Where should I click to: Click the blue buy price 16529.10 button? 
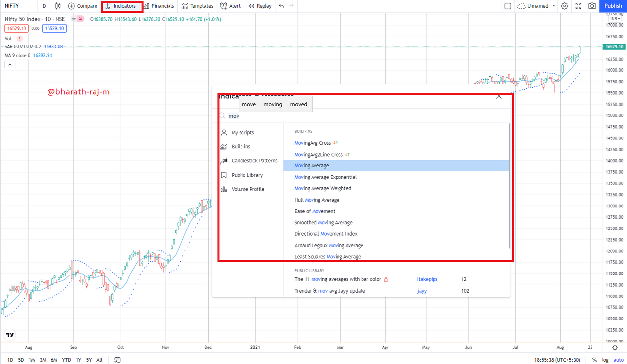coord(54,28)
